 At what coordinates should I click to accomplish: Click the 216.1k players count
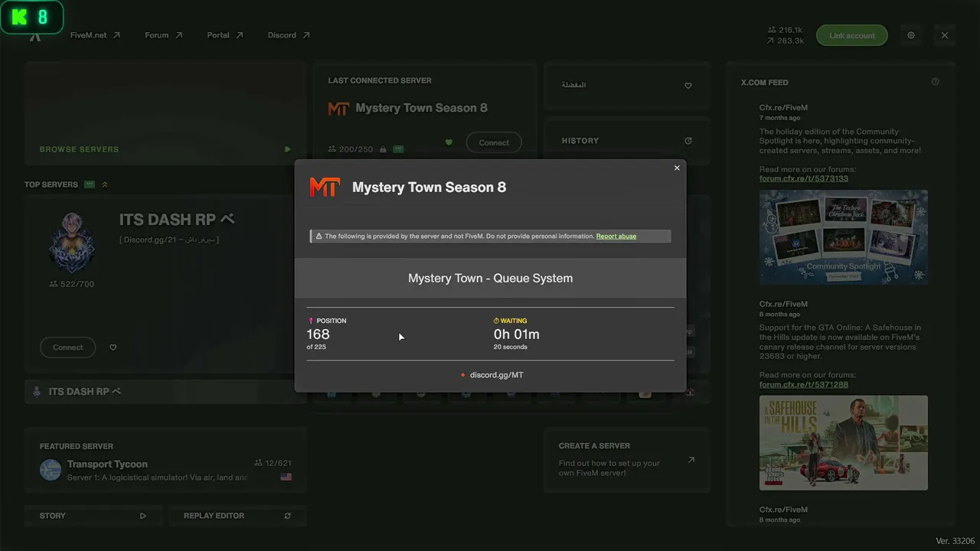(x=785, y=30)
